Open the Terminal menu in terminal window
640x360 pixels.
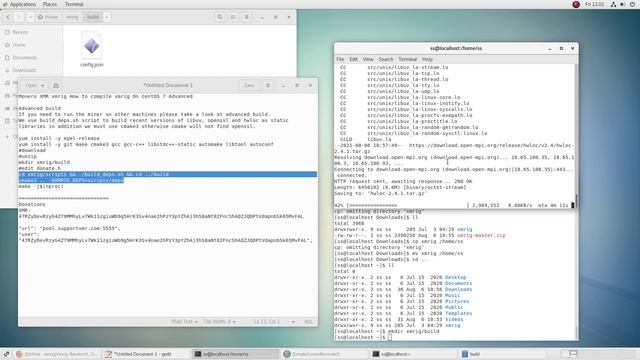coord(407,59)
